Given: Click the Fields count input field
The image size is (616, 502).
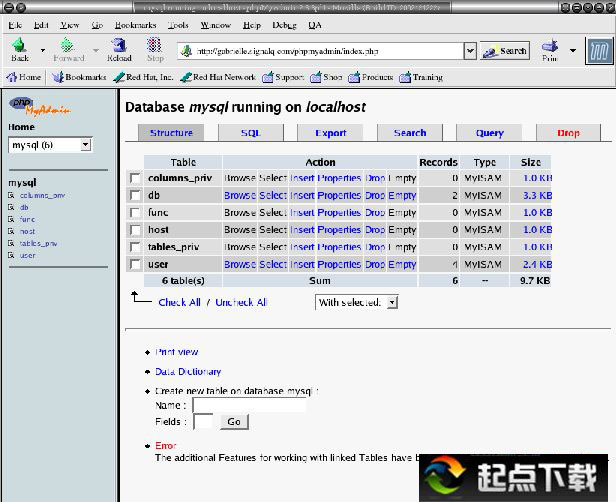Looking at the screenshot, I should click(x=204, y=422).
